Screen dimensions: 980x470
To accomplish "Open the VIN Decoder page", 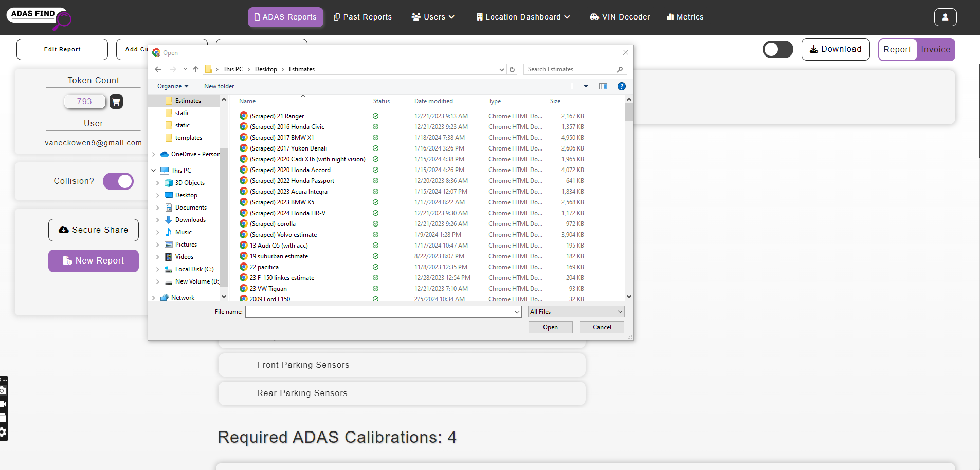I will 620,17.
